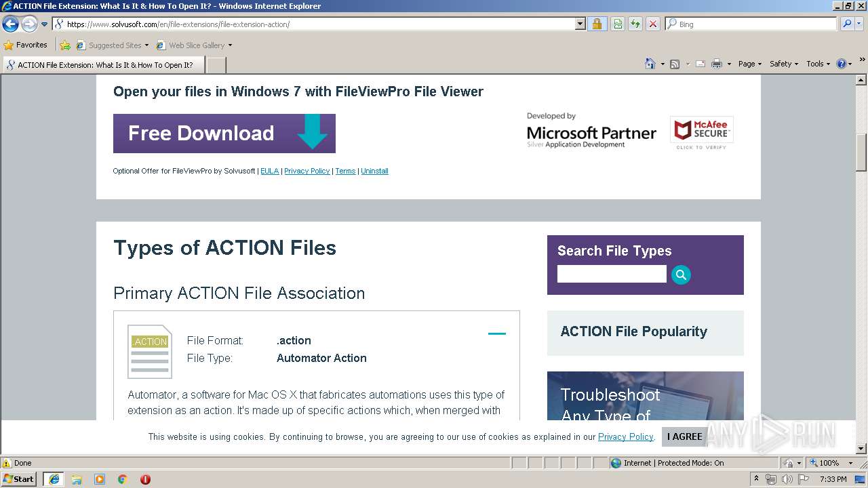Open the Web Slice Gallery dropdown
The height and width of the screenshot is (488, 868).
pos(195,45)
